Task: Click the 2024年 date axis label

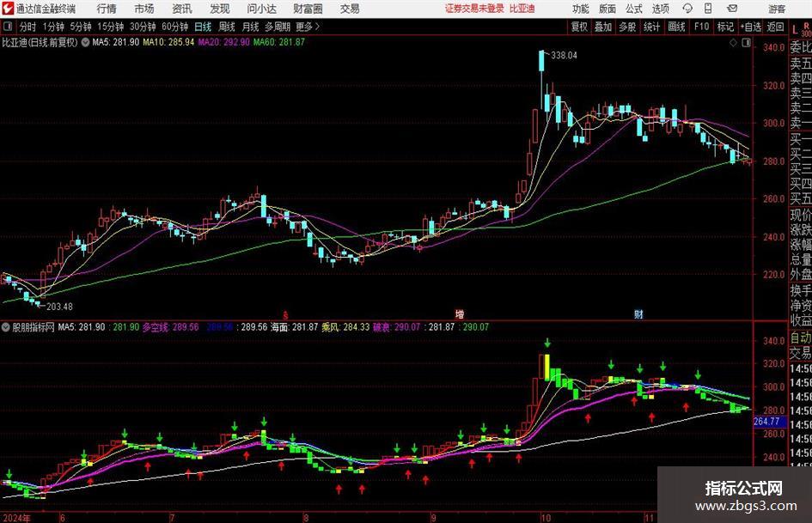Action: pos(16,518)
